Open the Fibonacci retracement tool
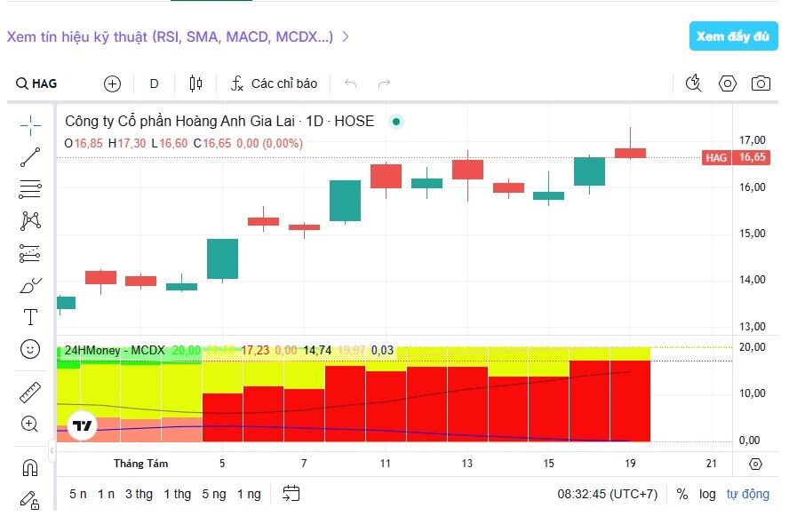The height and width of the screenshot is (532, 789). pos(30,189)
